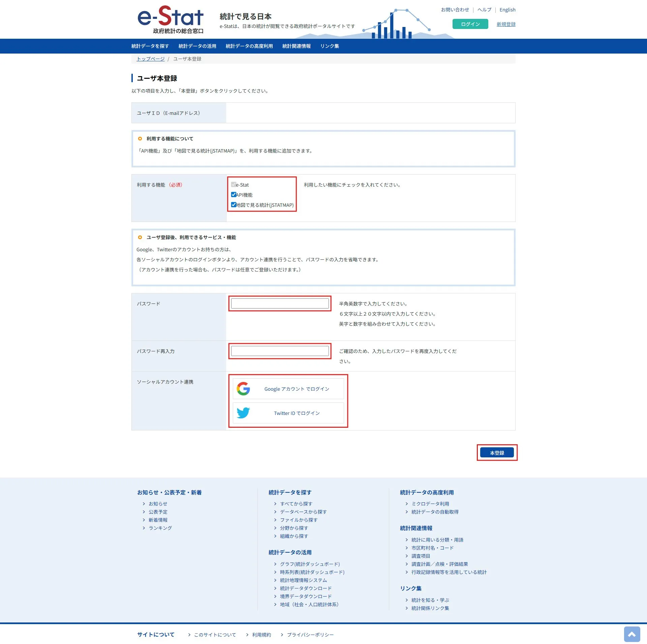647x644 pixels.
Task: Open the ヘルプ link
Action: click(x=484, y=10)
